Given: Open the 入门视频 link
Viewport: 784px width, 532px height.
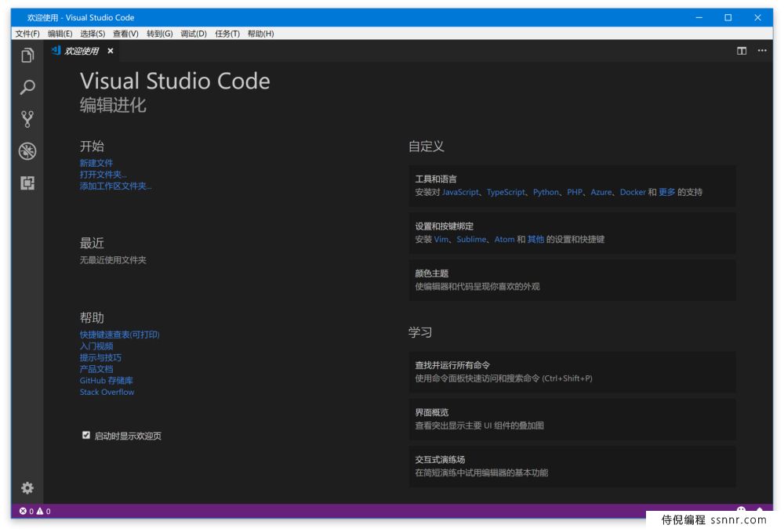Looking at the screenshot, I should tap(96, 346).
